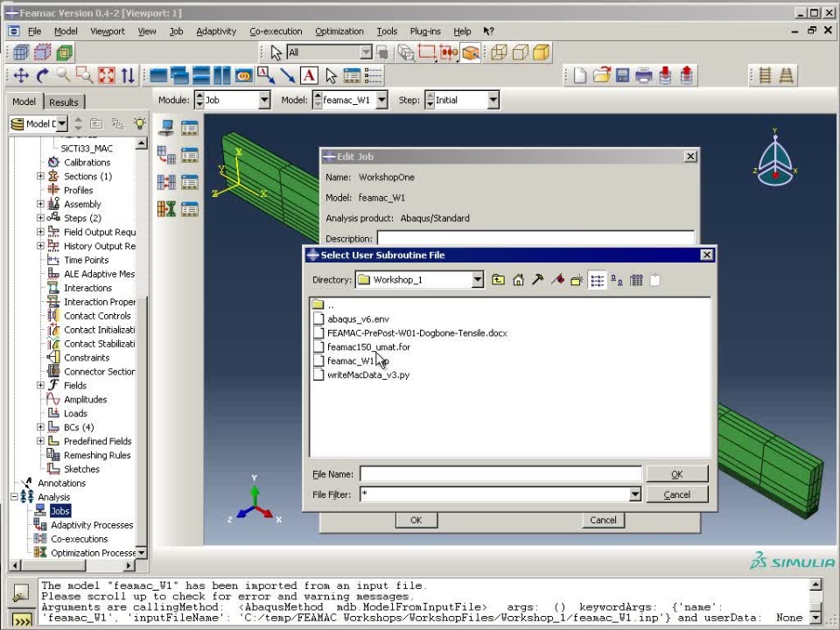Click the create new directory icon
Image resolution: width=840 pixels, height=630 pixels.
click(x=577, y=280)
